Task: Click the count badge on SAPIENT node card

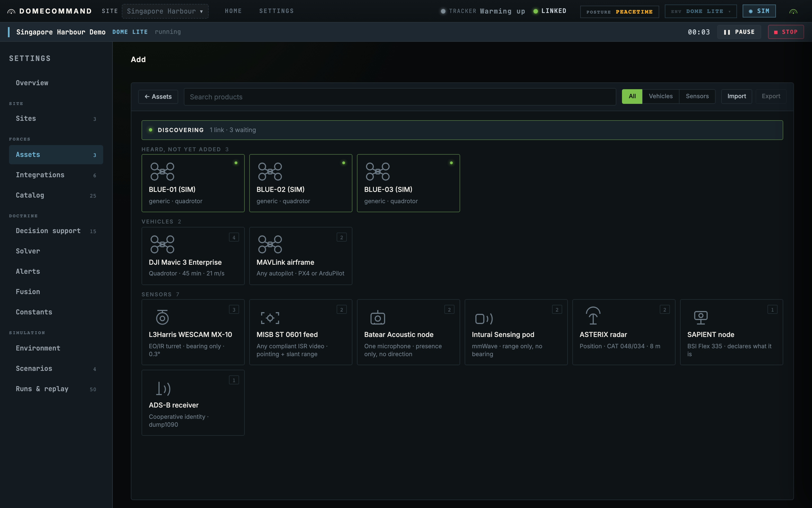Action: point(773,309)
